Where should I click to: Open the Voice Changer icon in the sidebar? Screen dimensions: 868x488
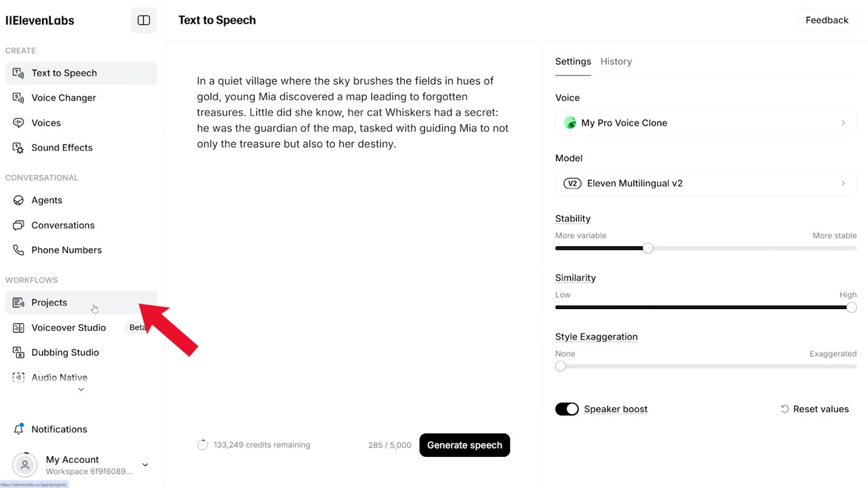point(18,98)
